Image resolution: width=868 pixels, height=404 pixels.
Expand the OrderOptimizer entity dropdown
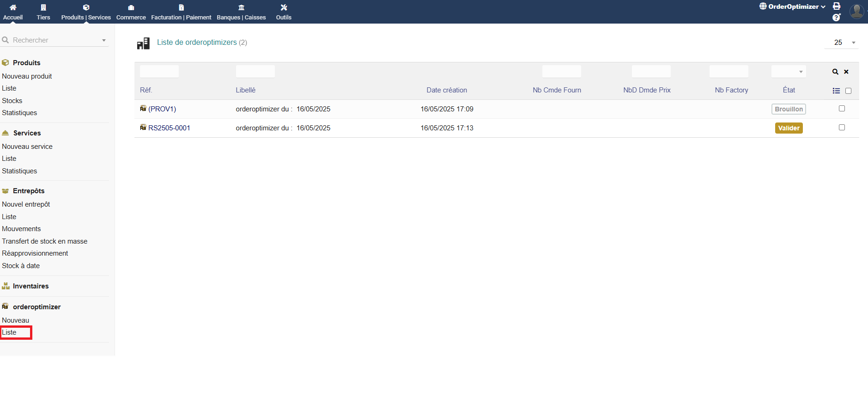coord(793,6)
